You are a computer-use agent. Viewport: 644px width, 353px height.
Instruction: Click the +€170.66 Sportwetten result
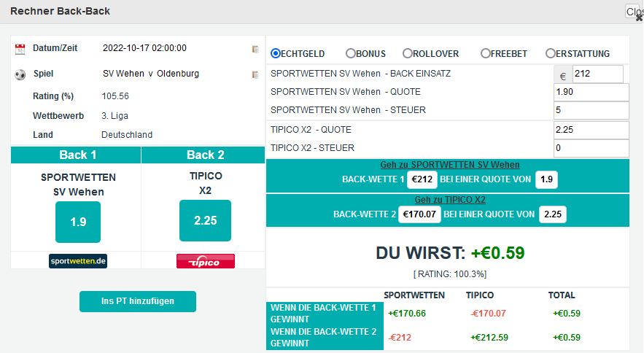tap(407, 314)
